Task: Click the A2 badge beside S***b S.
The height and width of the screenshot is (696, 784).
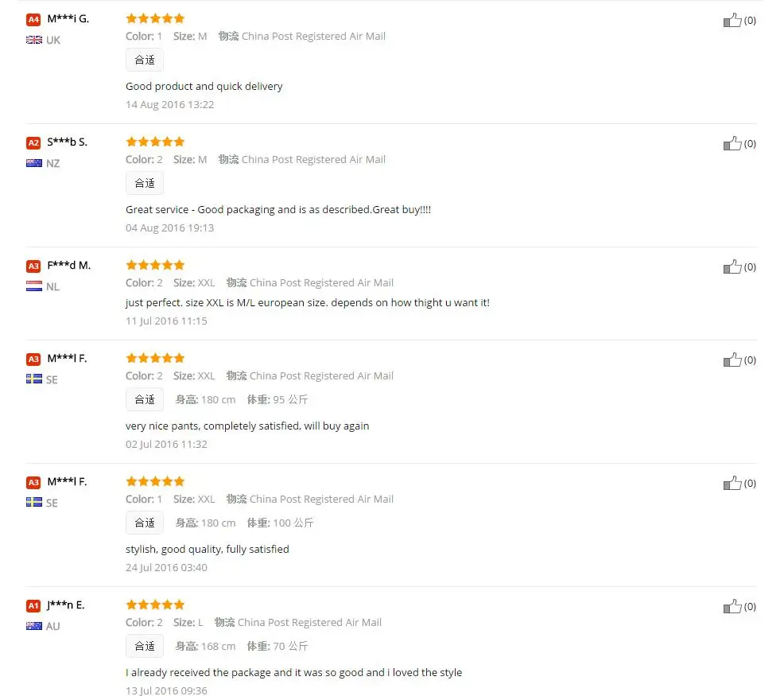Action: (33, 142)
